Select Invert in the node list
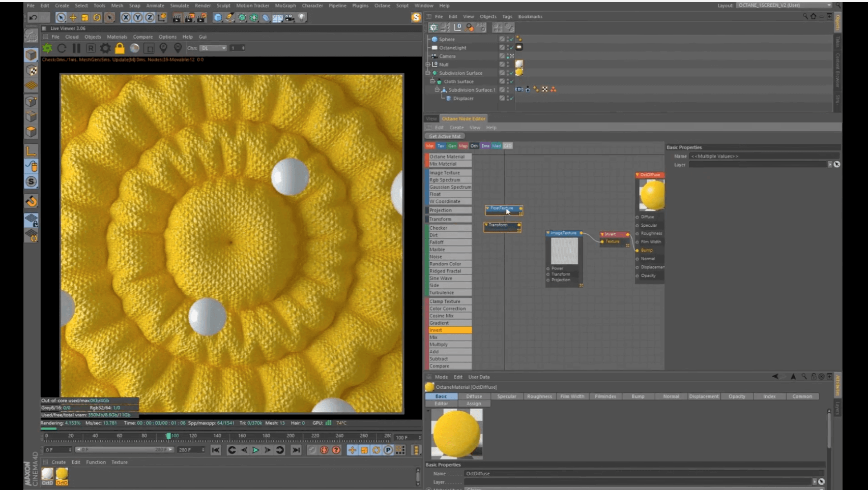The width and height of the screenshot is (868, 490). pyautogui.click(x=449, y=330)
